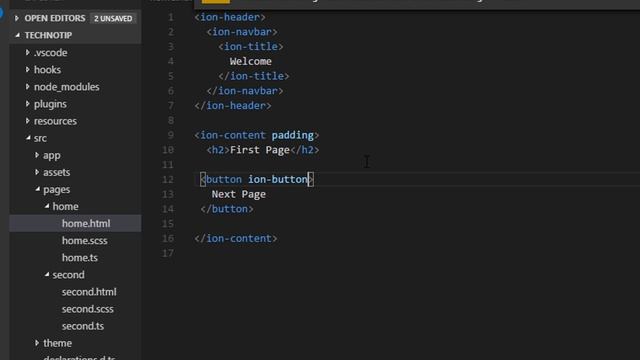Screen dimensions: 640x360
Task: Select the theme folder label
Action: (x=58, y=343)
